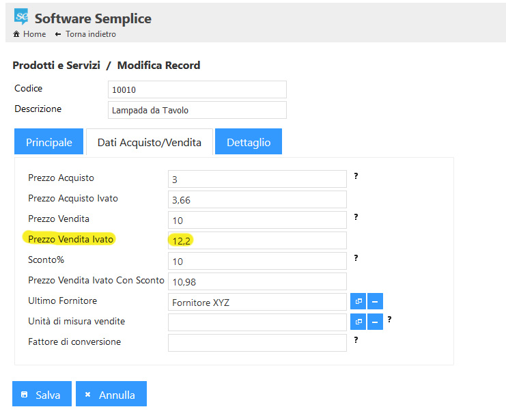The height and width of the screenshot is (420, 506).
Task: Open lookup icon for Ultimo Fornitore
Action: pos(358,302)
